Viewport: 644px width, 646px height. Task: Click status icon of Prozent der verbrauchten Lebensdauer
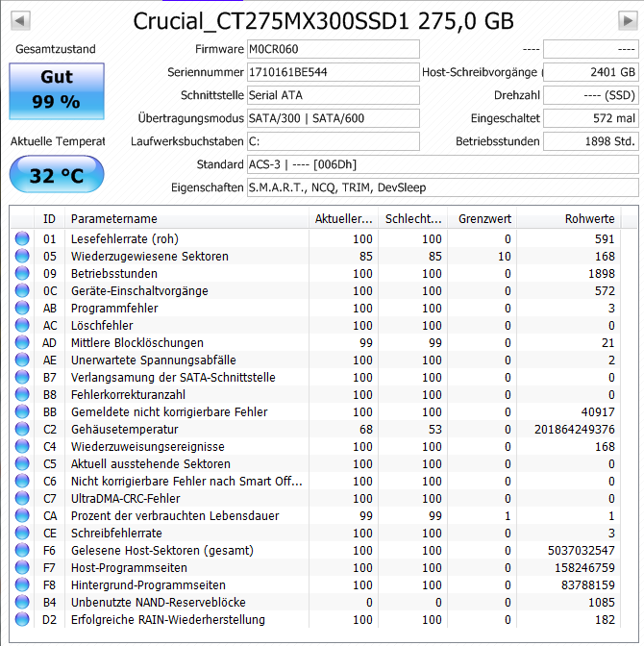click(x=22, y=515)
